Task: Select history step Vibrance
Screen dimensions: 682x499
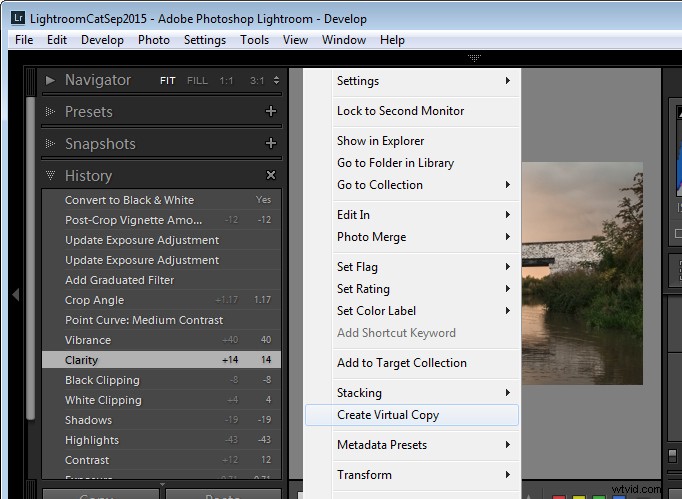Action: pos(161,340)
